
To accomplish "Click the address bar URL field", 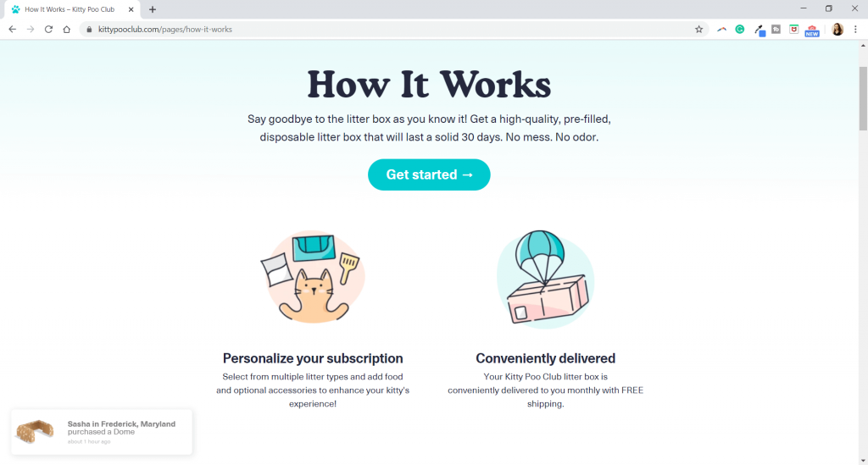I will point(381,29).
